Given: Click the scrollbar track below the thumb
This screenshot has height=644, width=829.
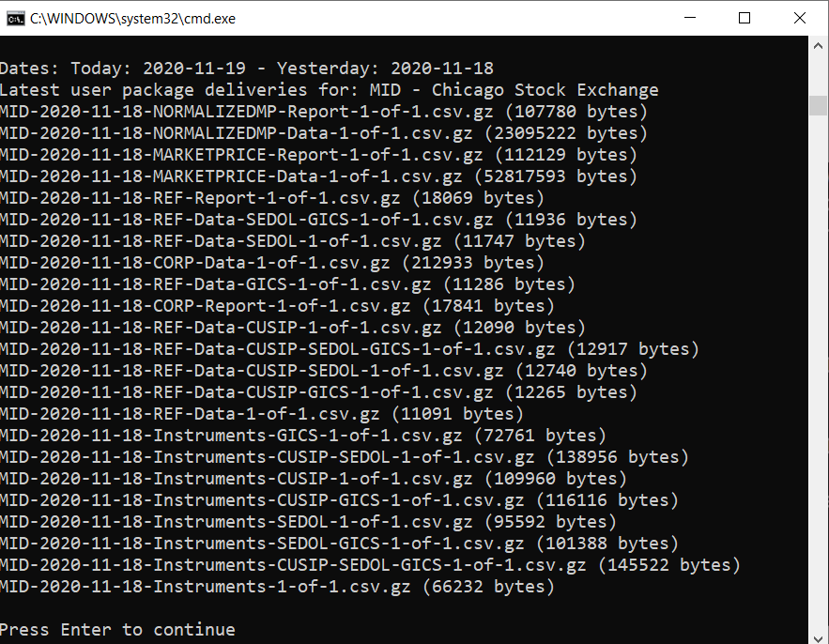Looking at the screenshot, I should point(818,370).
